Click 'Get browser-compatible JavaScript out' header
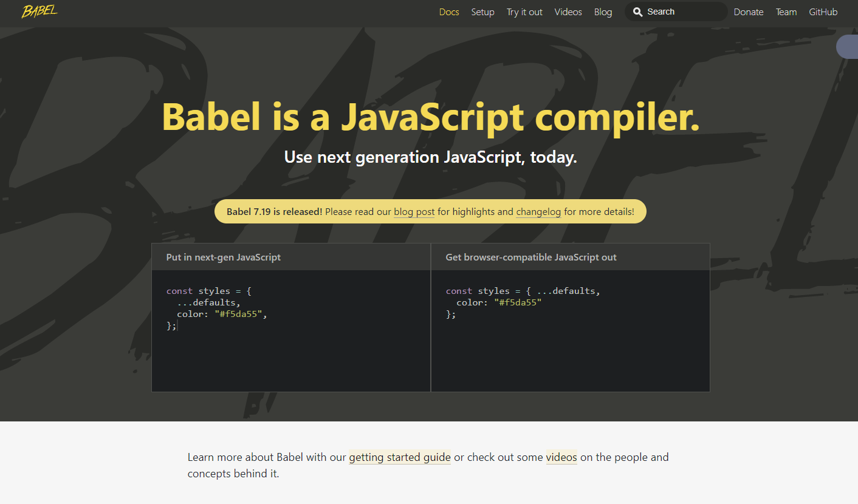This screenshot has height=504, width=858. (x=531, y=257)
